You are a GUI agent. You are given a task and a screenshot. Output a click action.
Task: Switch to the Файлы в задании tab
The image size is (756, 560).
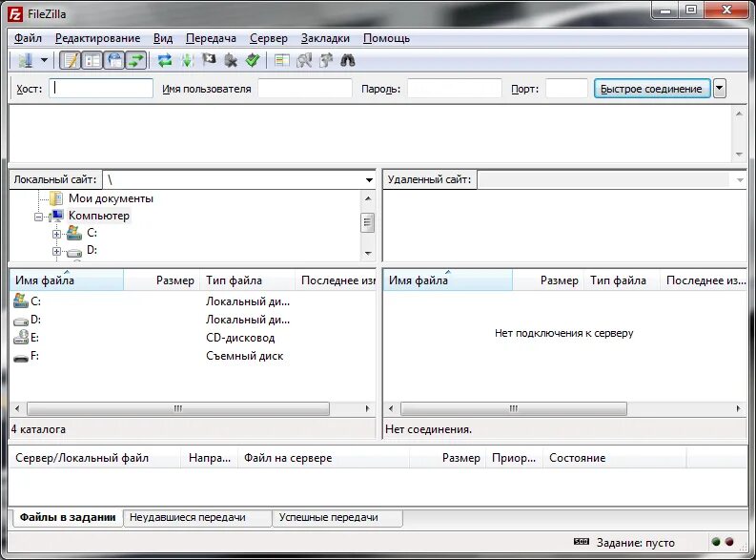click(x=67, y=518)
